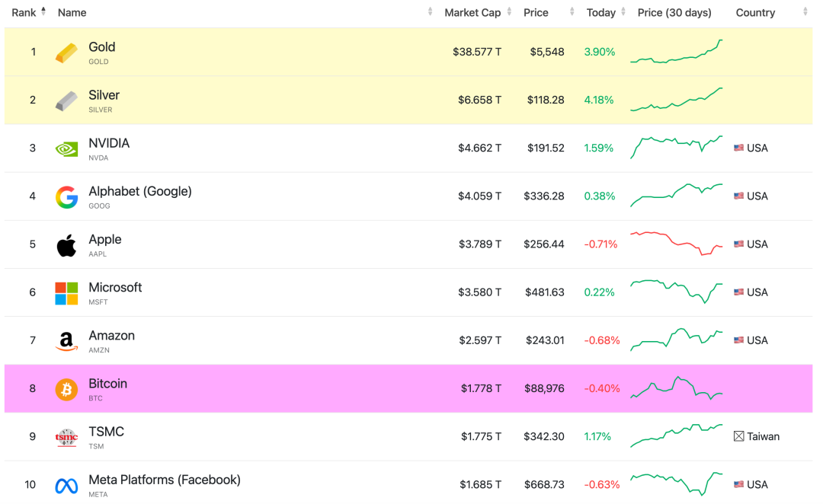Click the Microsoft four-square logo
The height and width of the screenshot is (504, 823).
click(x=66, y=293)
